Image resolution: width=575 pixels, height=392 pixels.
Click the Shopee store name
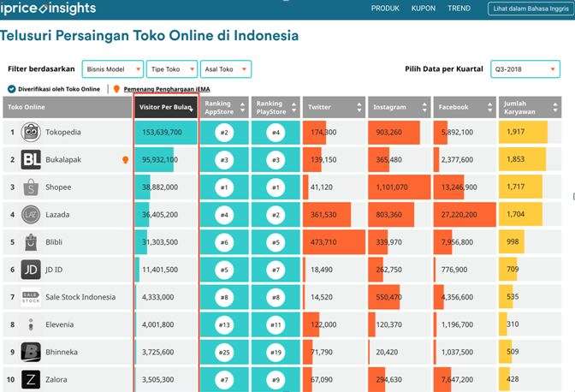point(58,187)
